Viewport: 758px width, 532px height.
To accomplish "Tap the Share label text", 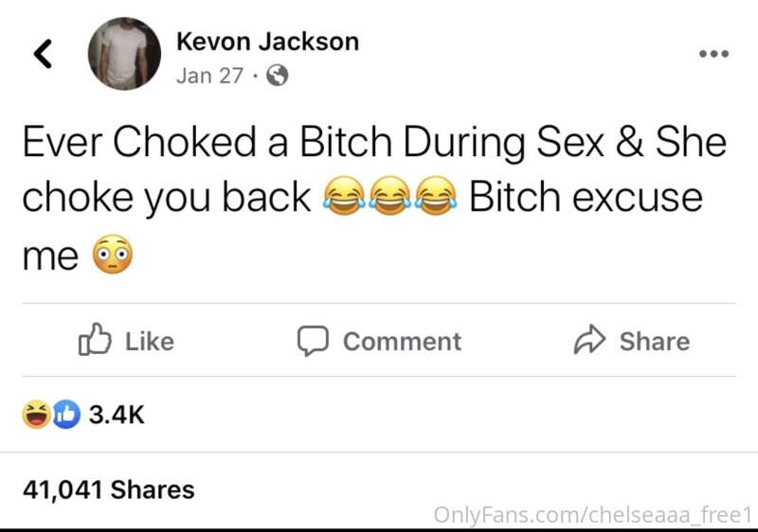I will pos(655,342).
